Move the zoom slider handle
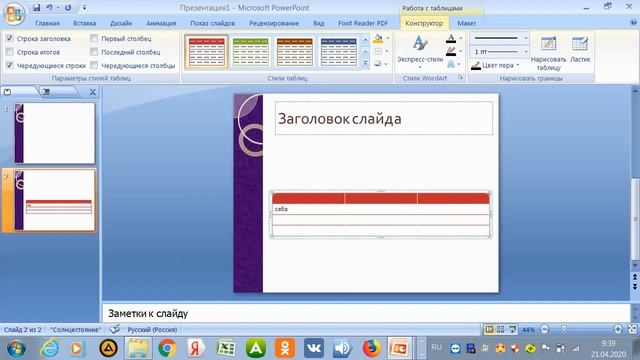 tap(564, 329)
